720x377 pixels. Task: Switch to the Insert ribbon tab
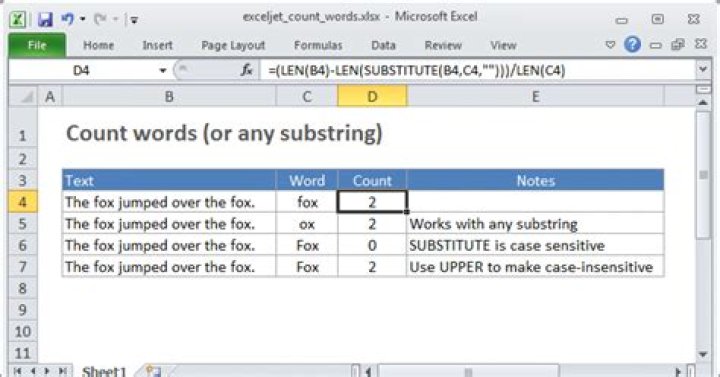point(157,45)
